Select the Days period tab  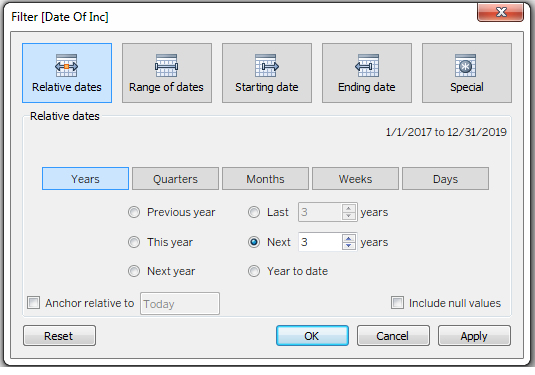point(445,178)
